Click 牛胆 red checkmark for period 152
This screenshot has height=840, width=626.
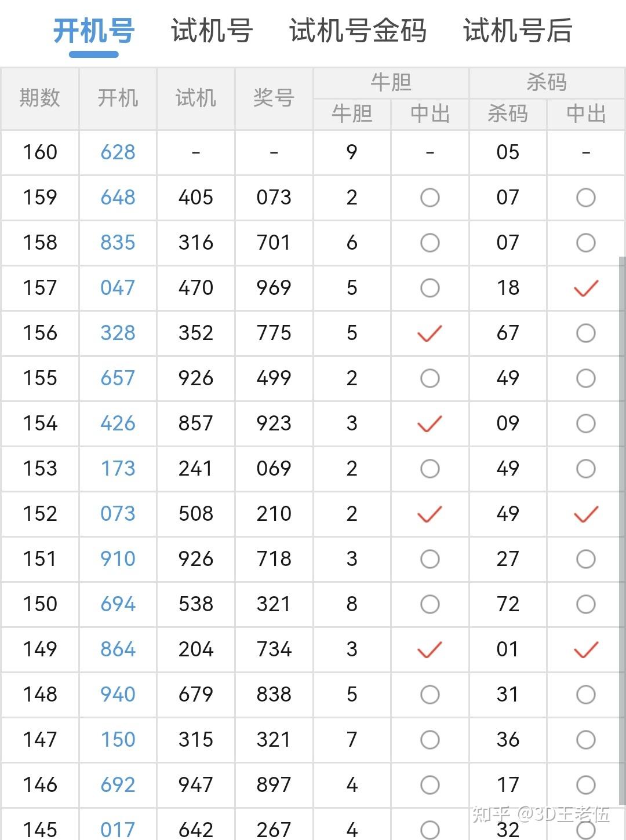point(430,514)
